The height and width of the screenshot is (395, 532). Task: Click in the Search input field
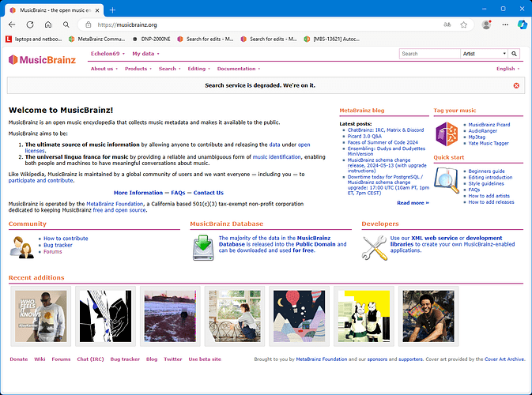[x=429, y=54]
